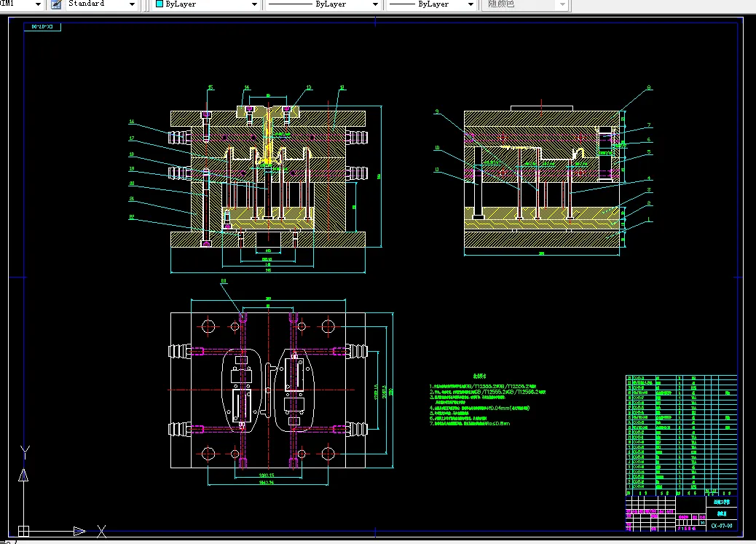The width and height of the screenshot is (756, 544).
Task: Click the cyan ByLayer color swatch
Action: click(160, 4)
